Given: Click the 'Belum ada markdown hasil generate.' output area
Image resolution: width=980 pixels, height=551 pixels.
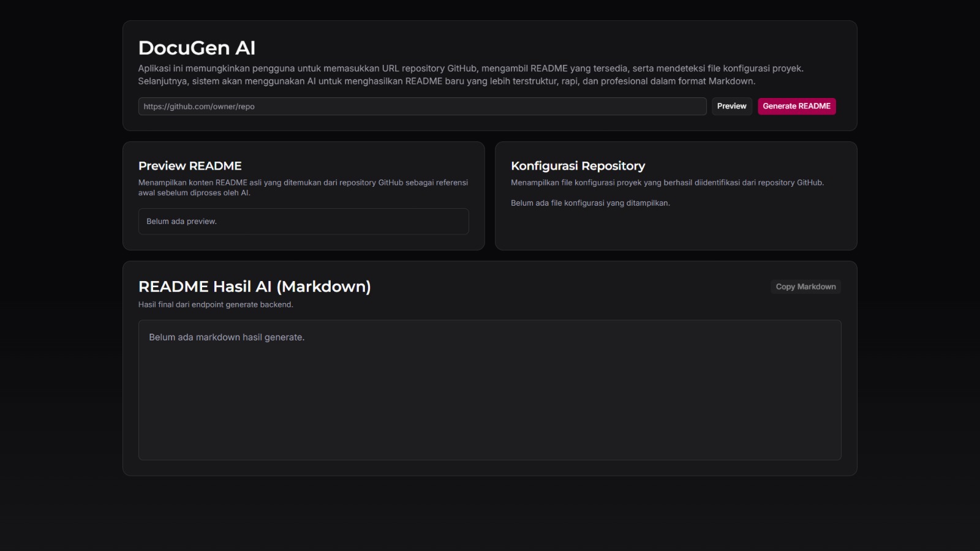Looking at the screenshot, I should tap(489, 390).
